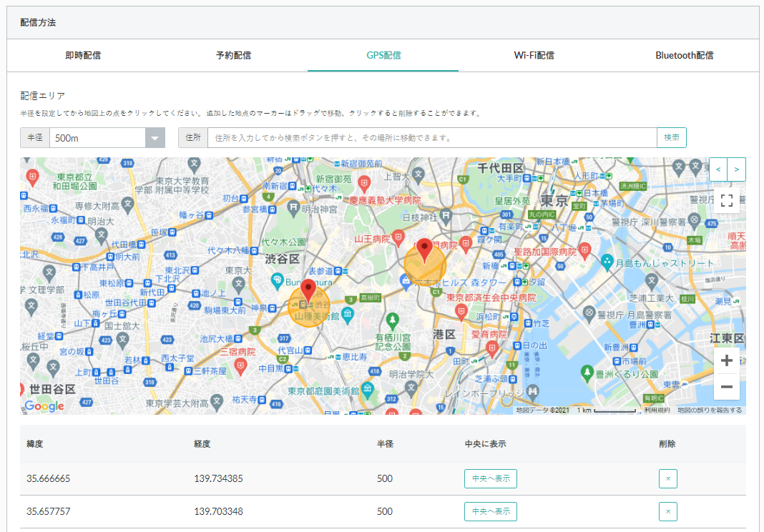This screenshot has height=532, width=764.
Task: Click the 渋谷区 label on map
Action: tap(282, 259)
